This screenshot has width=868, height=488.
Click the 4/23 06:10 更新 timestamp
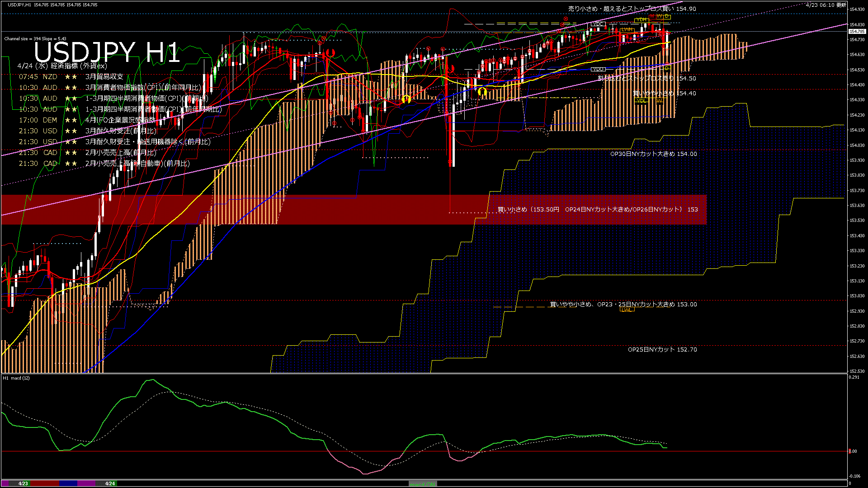pos(826,5)
